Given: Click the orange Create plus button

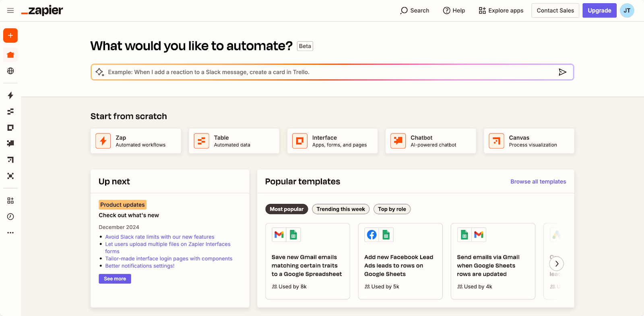Looking at the screenshot, I should point(10,35).
